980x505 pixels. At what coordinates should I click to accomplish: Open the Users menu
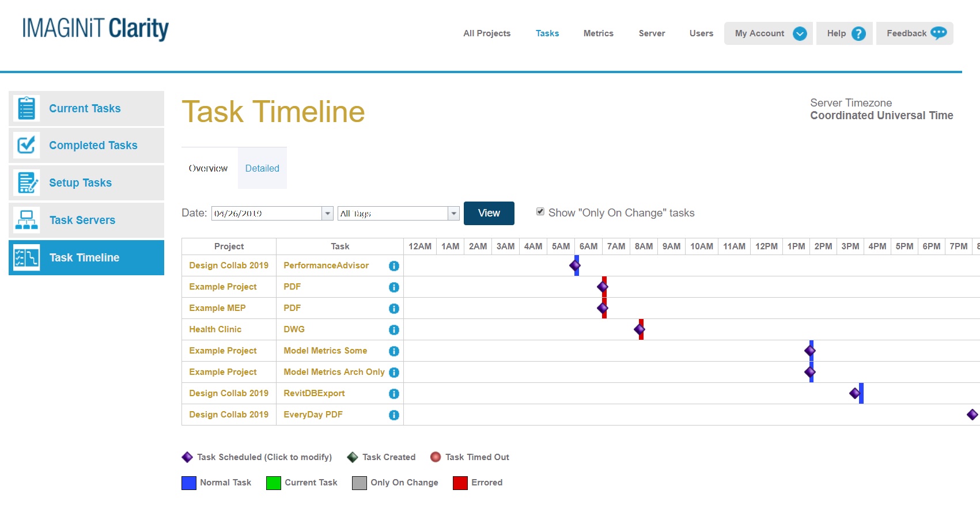[x=702, y=33]
